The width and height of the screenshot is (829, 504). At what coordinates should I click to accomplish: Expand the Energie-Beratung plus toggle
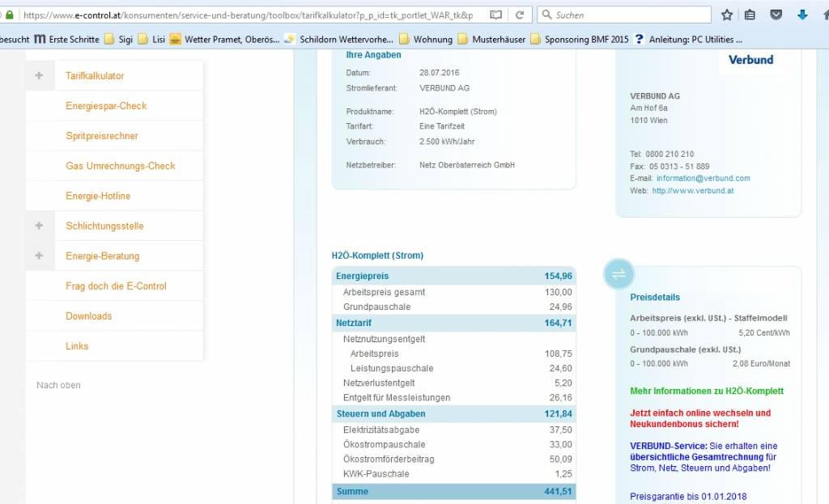coord(39,256)
